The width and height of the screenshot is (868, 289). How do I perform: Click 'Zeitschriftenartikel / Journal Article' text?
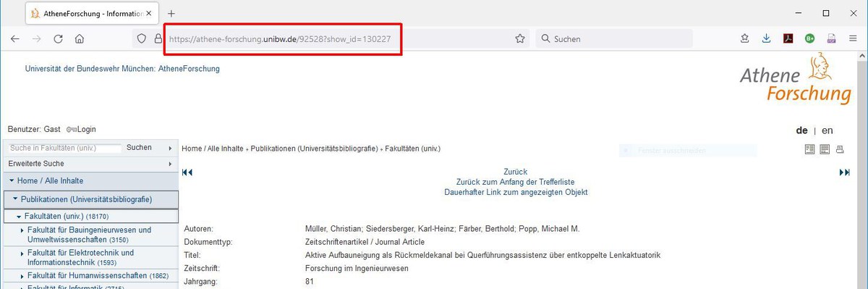365,242
